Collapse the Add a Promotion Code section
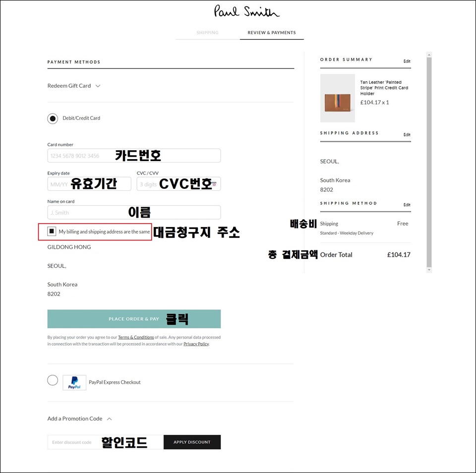476x473 pixels. (x=79, y=418)
